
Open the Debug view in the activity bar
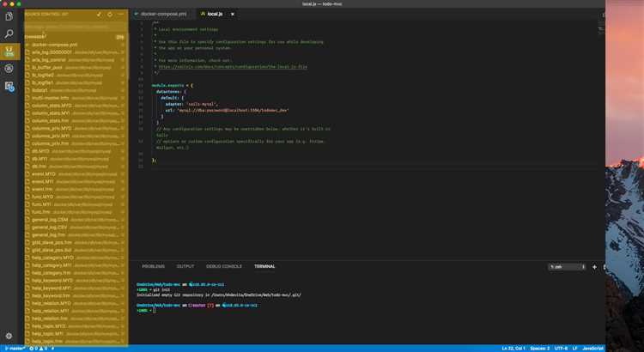tap(9, 69)
